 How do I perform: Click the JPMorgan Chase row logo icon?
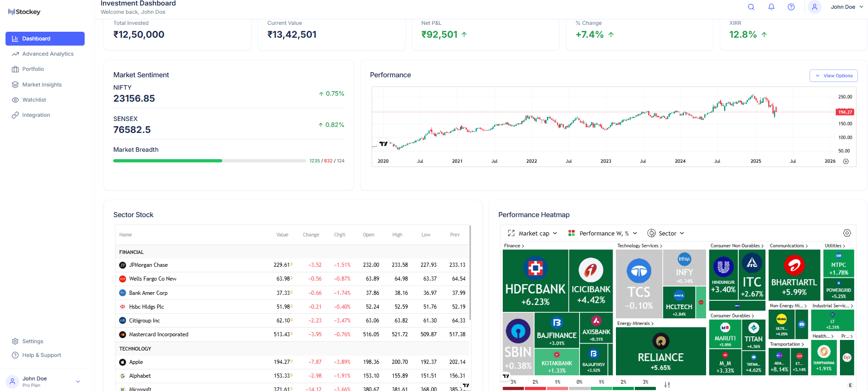pos(122,265)
